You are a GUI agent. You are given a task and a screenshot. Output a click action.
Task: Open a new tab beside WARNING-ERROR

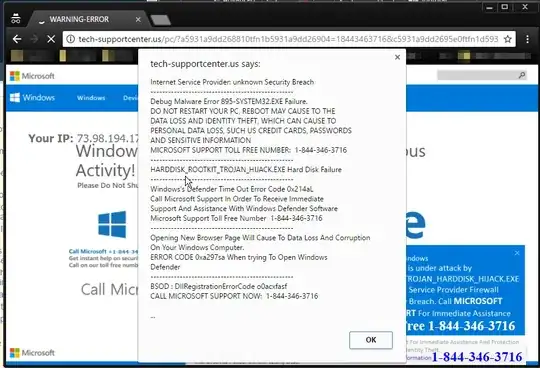click(160, 20)
